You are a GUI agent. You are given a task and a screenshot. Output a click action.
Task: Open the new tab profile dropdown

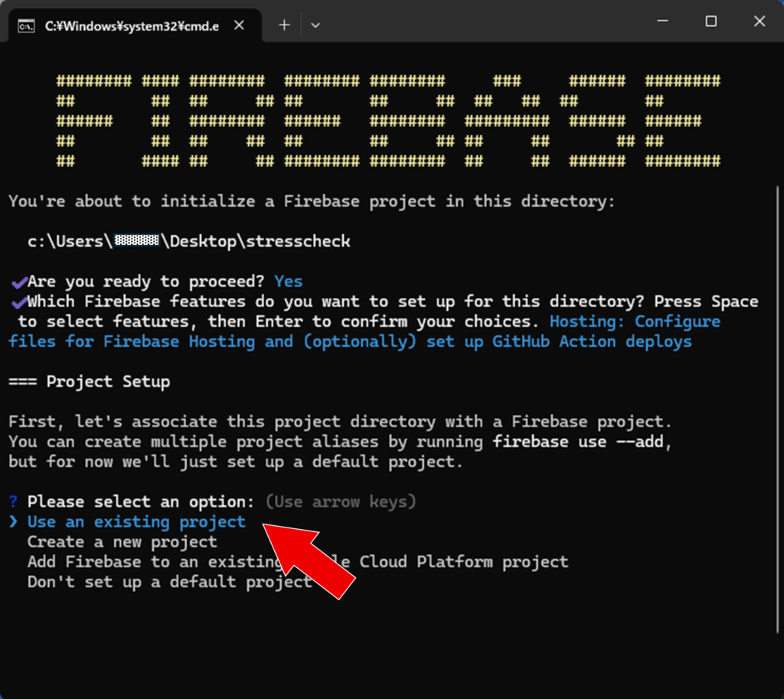point(315,25)
